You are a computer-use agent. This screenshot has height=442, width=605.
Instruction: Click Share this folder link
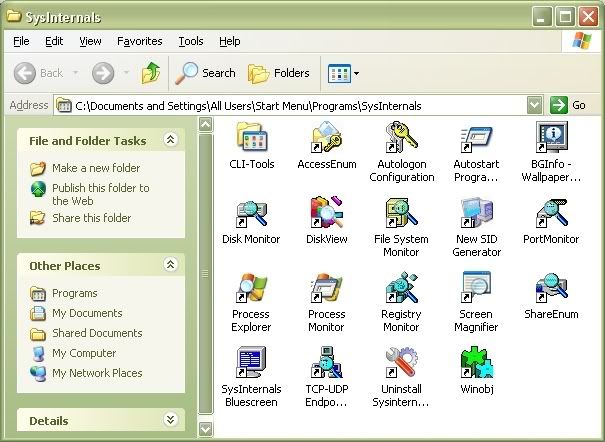tap(92, 218)
